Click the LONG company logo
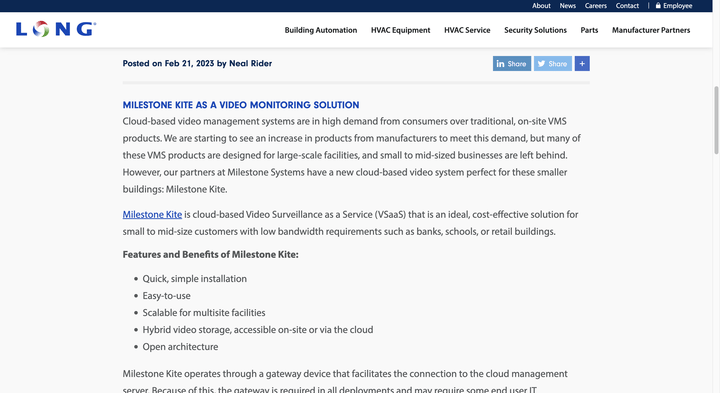This screenshot has height=393, width=720. (x=56, y=29)
